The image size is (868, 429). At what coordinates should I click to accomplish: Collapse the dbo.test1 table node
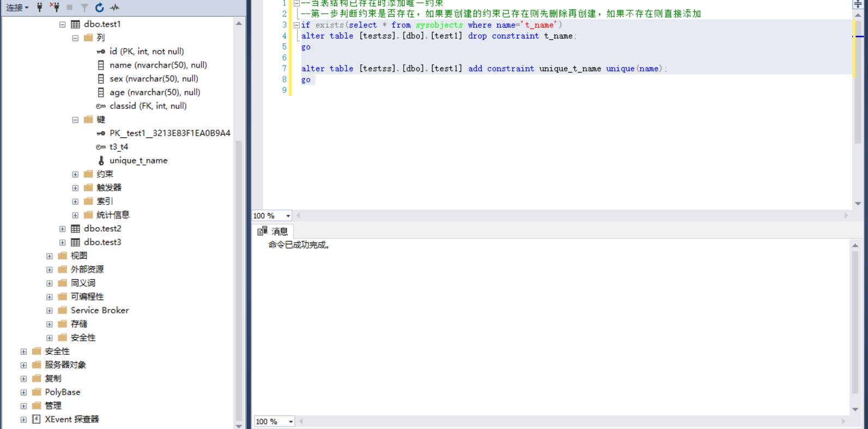pos(62,24)
